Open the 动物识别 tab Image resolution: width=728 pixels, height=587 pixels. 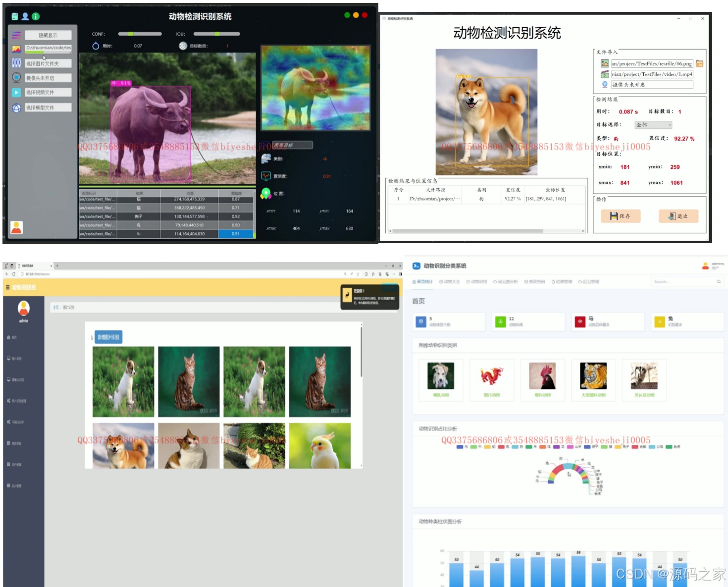tap(476, 282)
